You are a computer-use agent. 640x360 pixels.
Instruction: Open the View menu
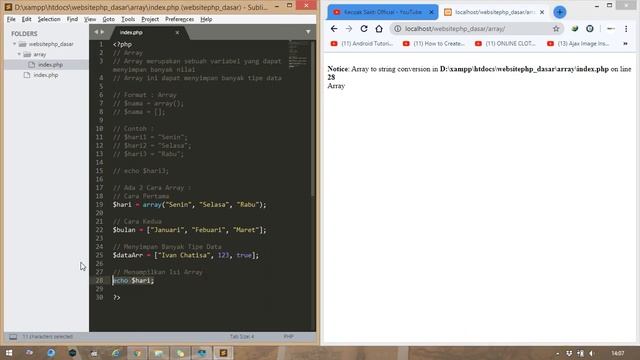tap(90, 19)
